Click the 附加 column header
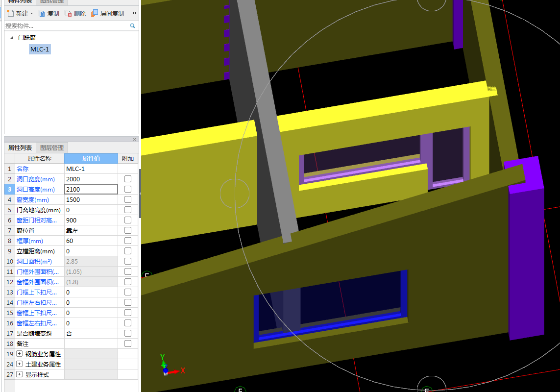The width and height of the screenshot is (560, 392). pyautogui.click(x=128, y=159)
